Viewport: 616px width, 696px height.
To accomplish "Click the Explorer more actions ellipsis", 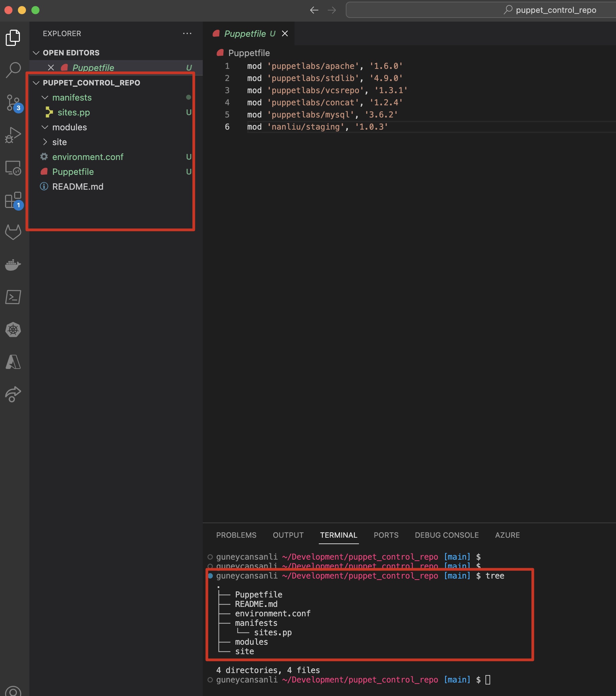I will point(187,33).
